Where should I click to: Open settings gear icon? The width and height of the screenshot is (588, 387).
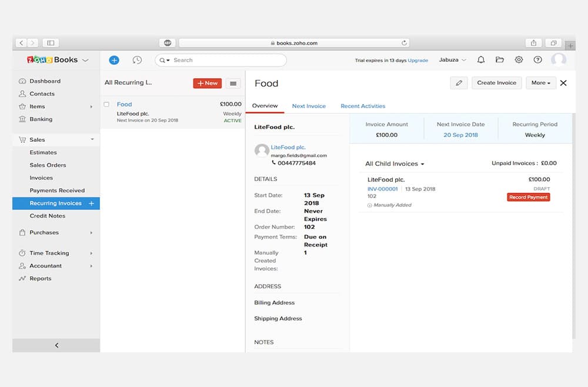coord(519,59)
